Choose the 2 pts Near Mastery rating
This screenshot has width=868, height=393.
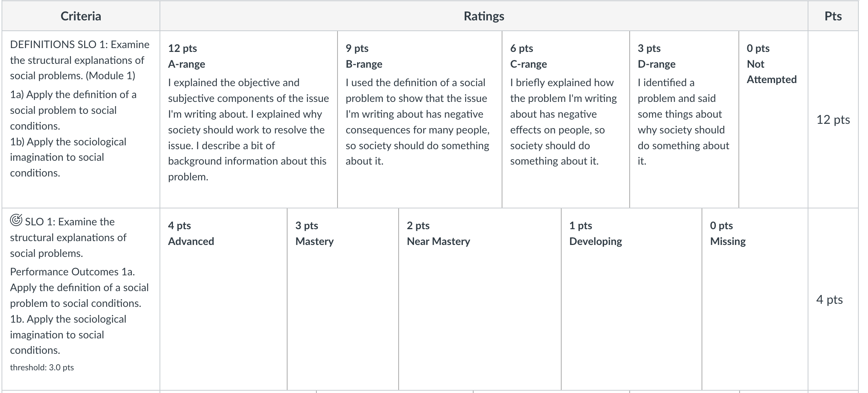coord(480,299)
